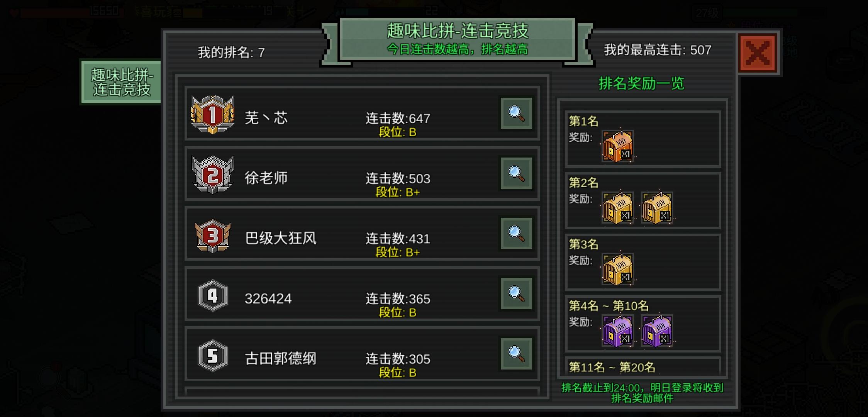Tap second purple chest for 第4名~第10名
Screen dimensions: 868x417
coord(657,331)
